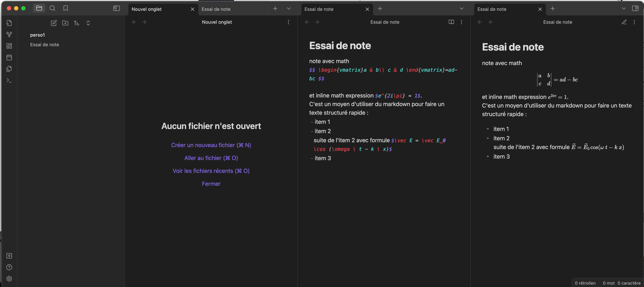644x287 pixels.
Task: Click "Créer un nouveau fichier" link
Action: pyautogui.click(x=211, y=145)
